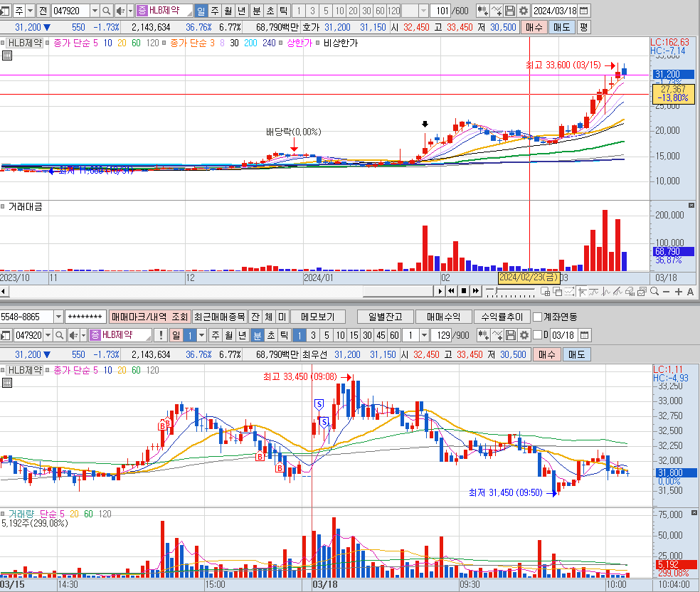Viewport: 700px width, 592px height.
Task: Expand speaker dropdown arrow in top toolbar
Action: (x=130, y=11)
